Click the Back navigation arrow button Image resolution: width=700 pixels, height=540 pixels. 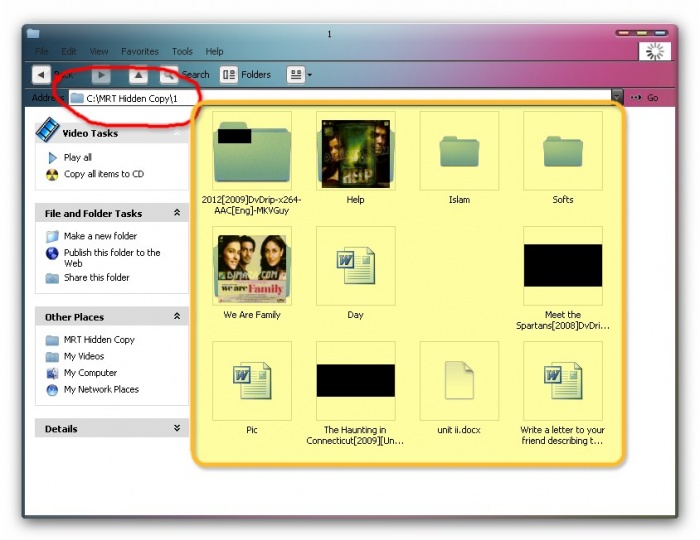tap(41, 74)
